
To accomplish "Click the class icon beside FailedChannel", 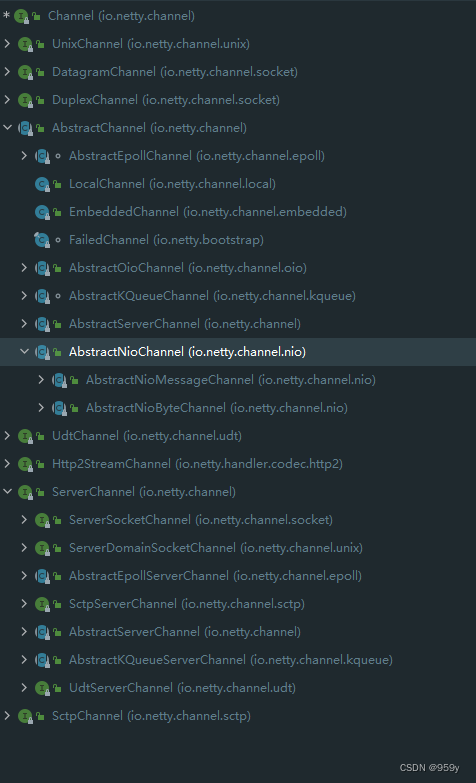I will pyautogui.click(x=42, y=240).
